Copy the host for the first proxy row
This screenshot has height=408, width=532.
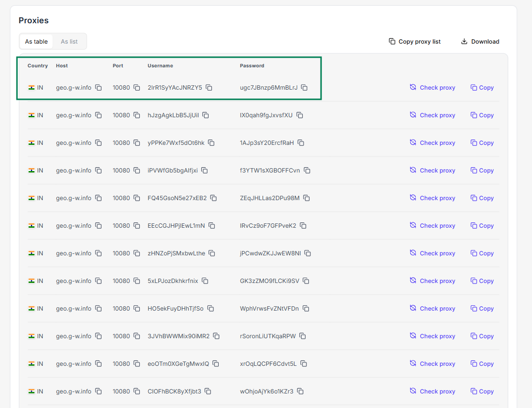pos(98,88)
